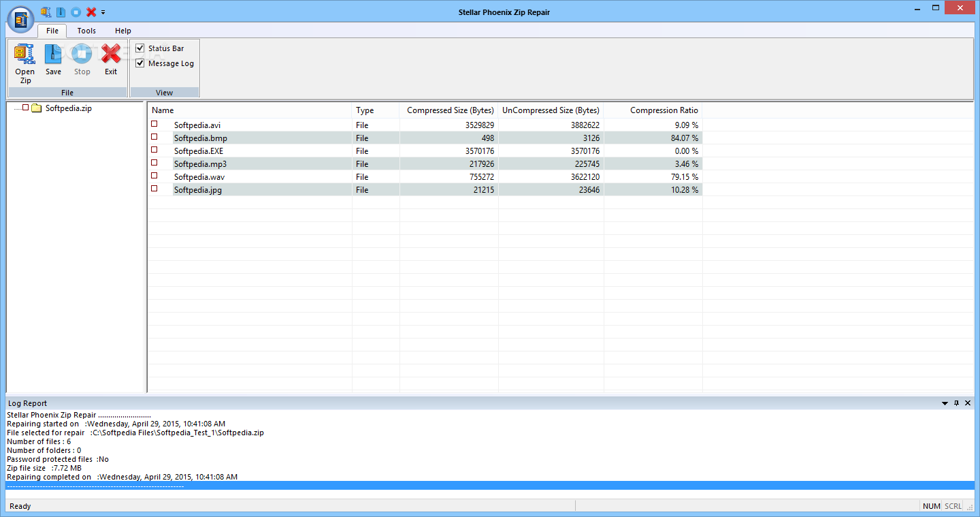The image size is (980, 517).
Task: Uncheck the Message Log checkbox
Action: [140, 63]
